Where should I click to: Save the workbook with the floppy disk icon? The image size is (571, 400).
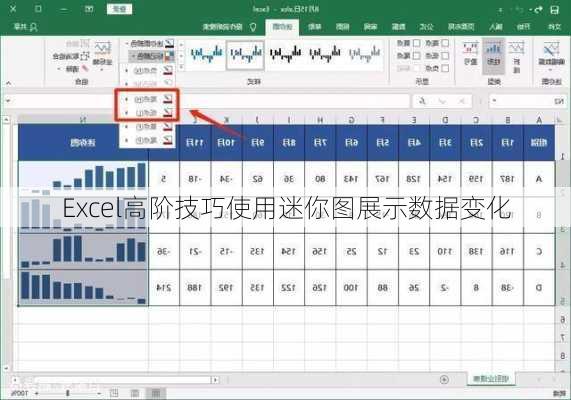pos(554,10)
